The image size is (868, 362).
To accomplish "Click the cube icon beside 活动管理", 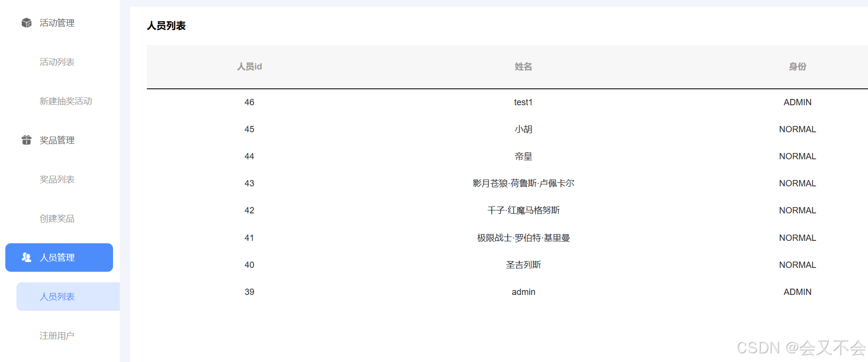I will coord(27,23).
